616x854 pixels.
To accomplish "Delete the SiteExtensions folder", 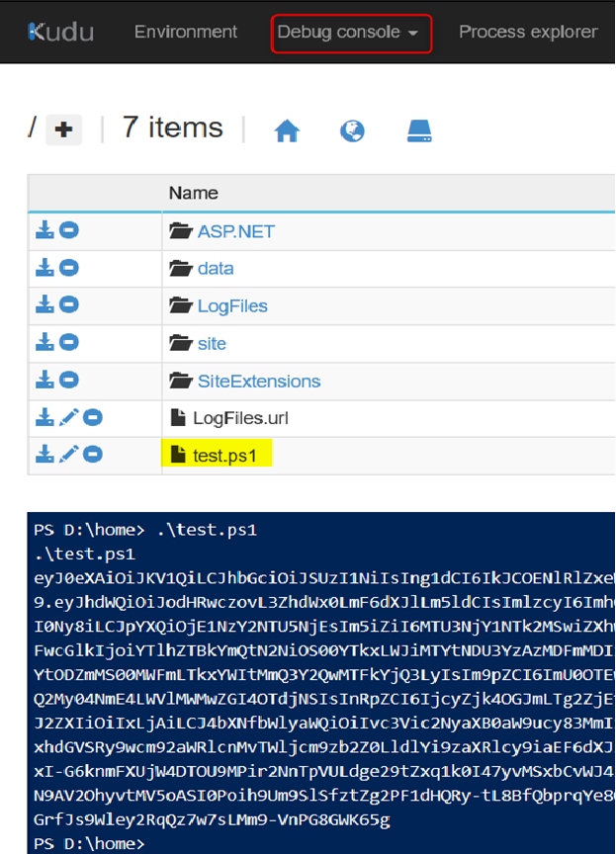I will (x=68, y=380).
